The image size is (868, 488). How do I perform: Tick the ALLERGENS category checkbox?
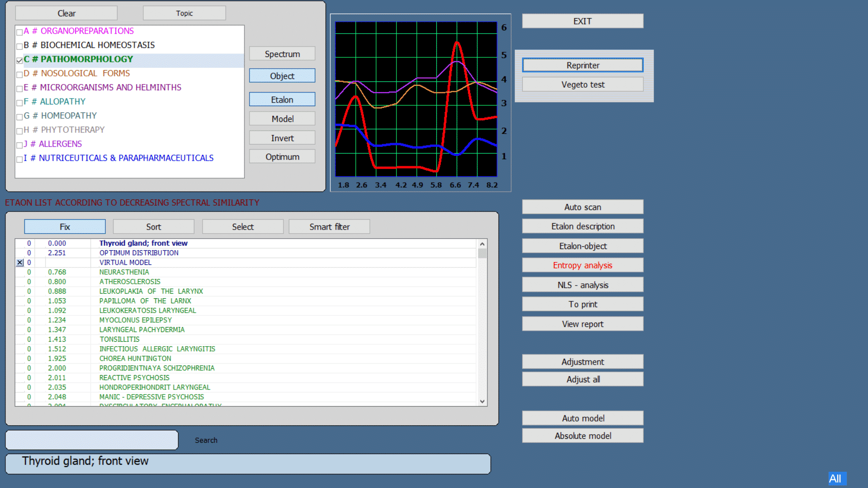[19, 145]
